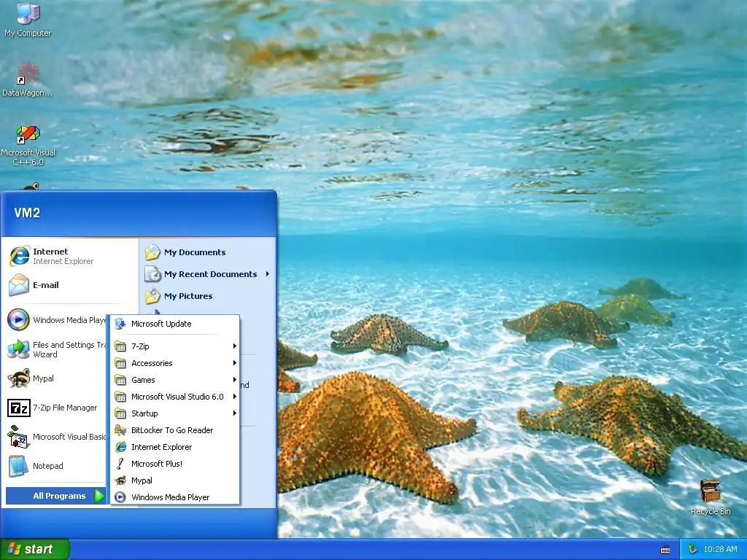Screen dimensions: 747x560
Task: Click the Microsoft Update icon in programs list
Action: pos(120,324)
